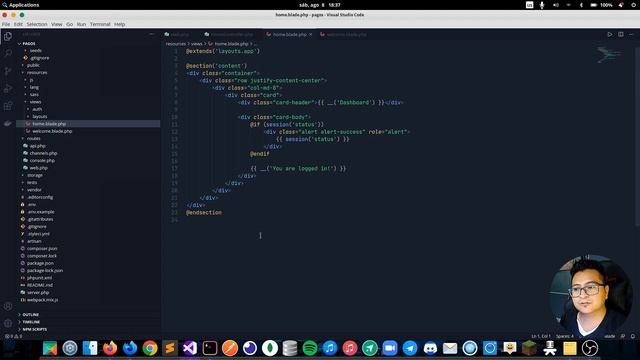Open the Manage gear in activity bar

[8, 323]
